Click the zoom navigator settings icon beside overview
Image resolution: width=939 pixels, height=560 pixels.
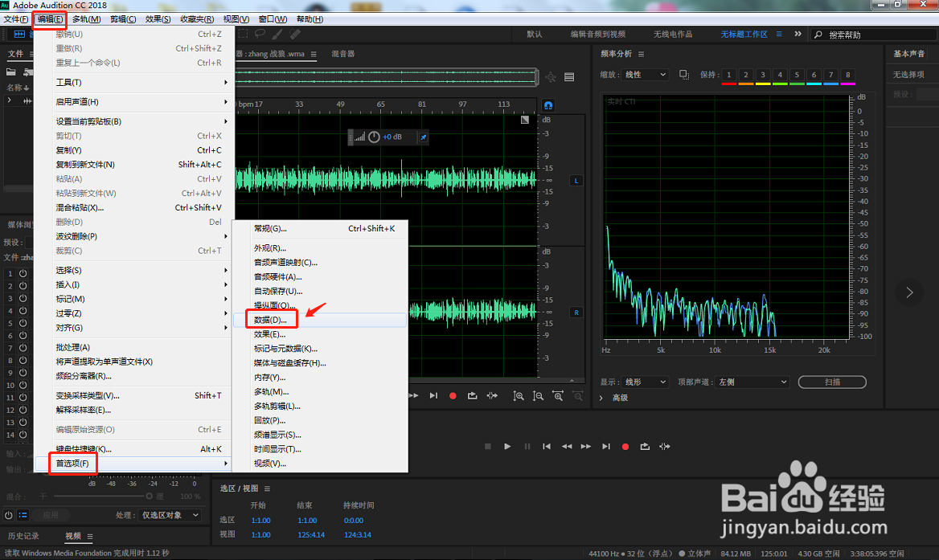[551, 77]
